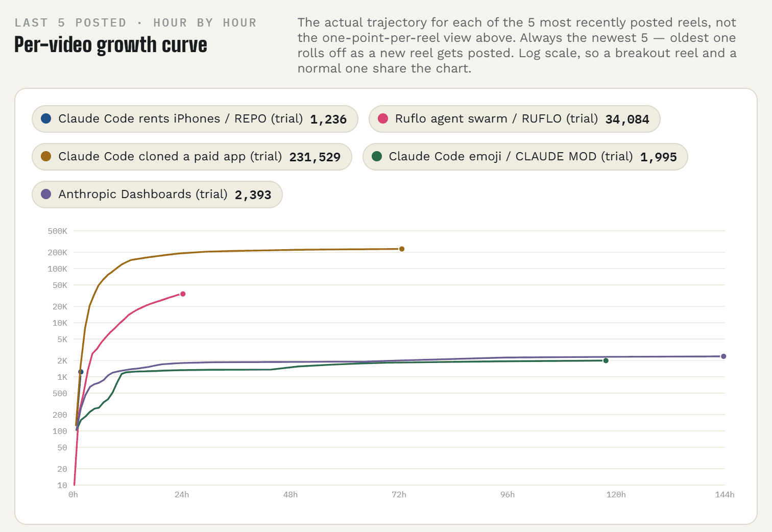Toggle the Ruflo agent swarm / RUFLO series
The width and height of the screenshot is (772, 532).
click(514, 119)
